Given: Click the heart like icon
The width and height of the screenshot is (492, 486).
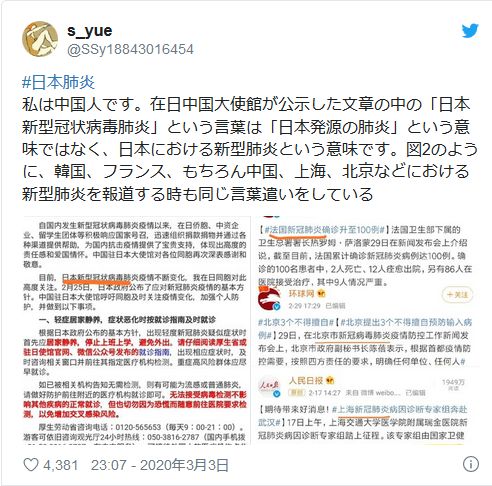Looking at the screenshot, I should (31, 465).
